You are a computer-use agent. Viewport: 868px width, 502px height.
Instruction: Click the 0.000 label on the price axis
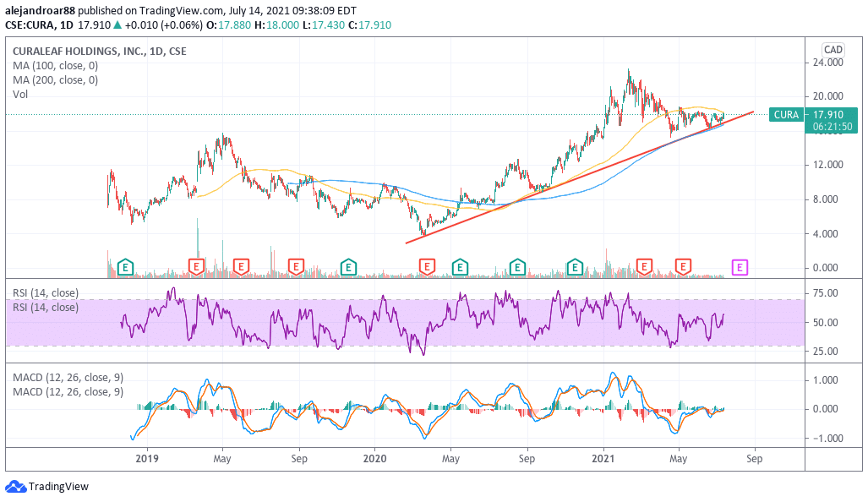tap(825, 268)
